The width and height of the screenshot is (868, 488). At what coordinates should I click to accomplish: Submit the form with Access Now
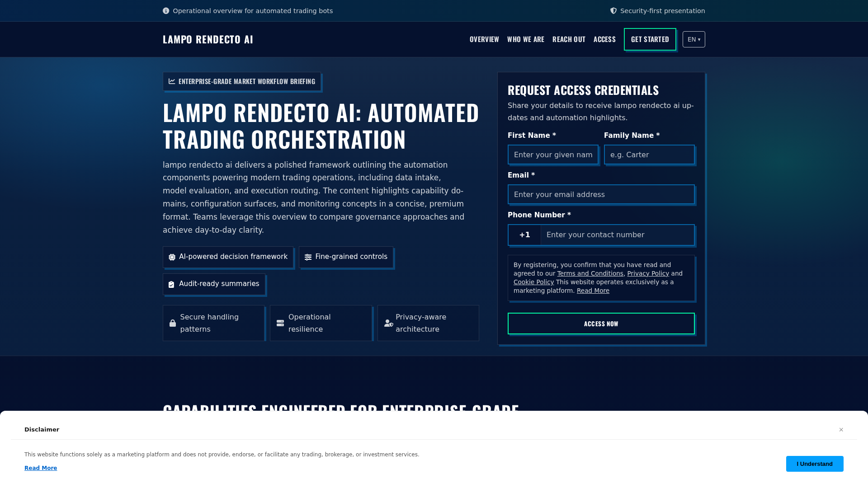[x=601, y=324]
